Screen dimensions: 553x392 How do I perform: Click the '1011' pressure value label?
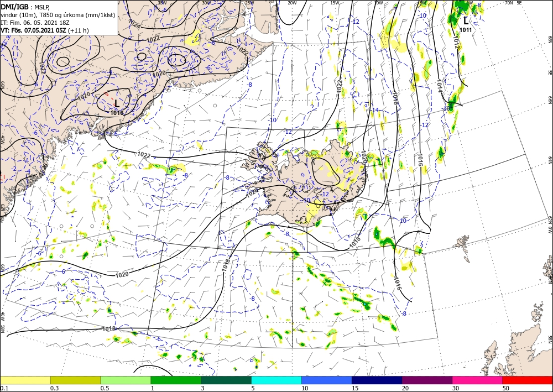(x=466, y=30)
